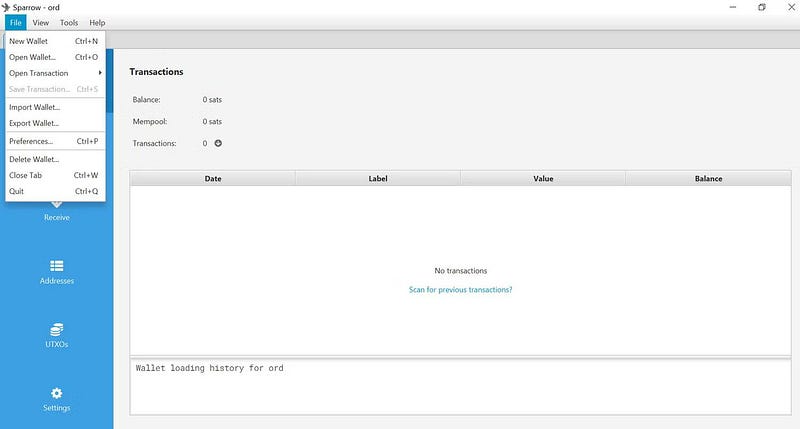Open the View menu
The height and width of the screenshot is (429, 800).
(x=41, y=22)
